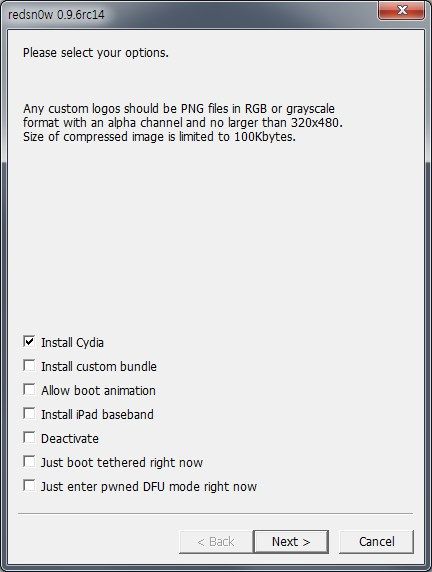Enable Just enter pwned DFU mode checkbox
Viewport: 432px width, 572px height.
[x=29, y=486]
